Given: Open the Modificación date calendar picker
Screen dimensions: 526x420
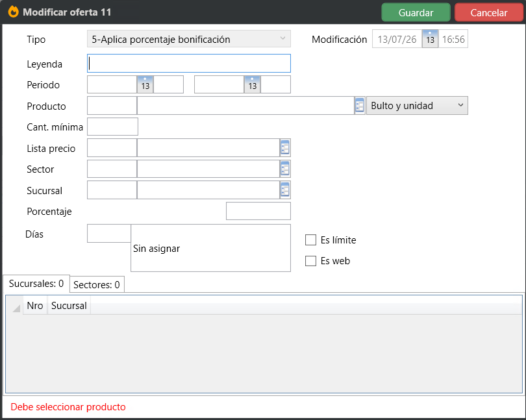Looking at the screenshot, I should tap(430, 39).
